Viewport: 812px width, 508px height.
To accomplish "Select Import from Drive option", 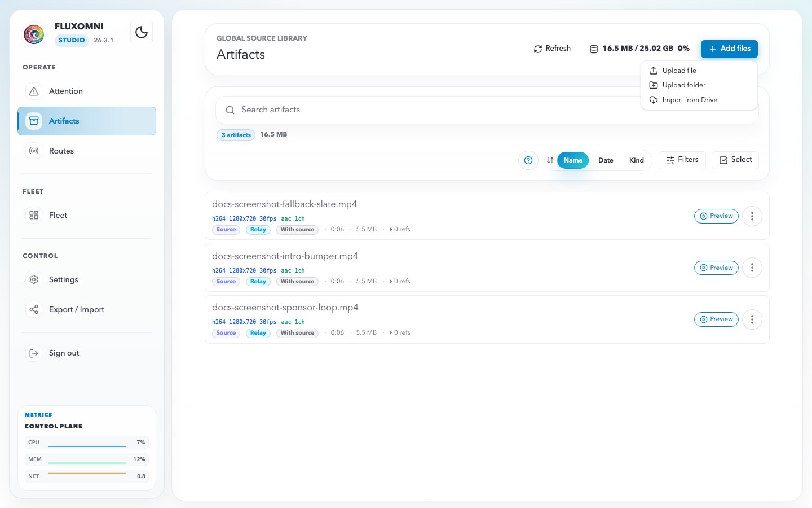I will (x=699, y=100).
